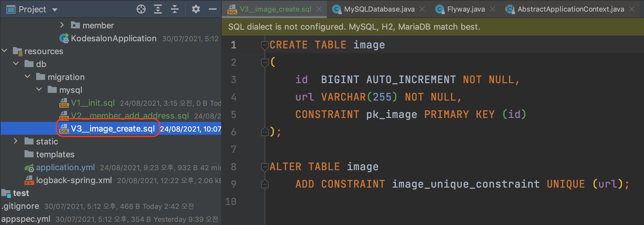The image size is (644, 225).
Task: Click test folder icon
Action: tap(6, 193)
